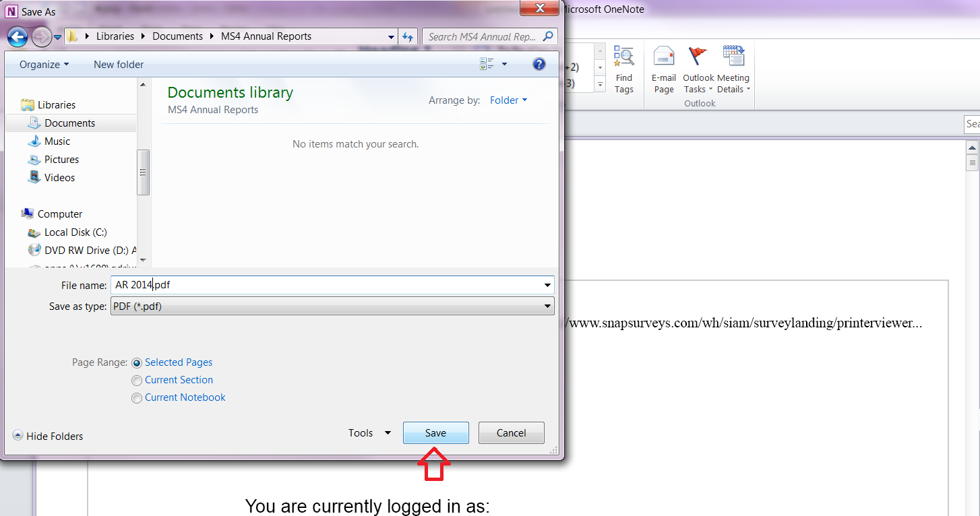Select Music in the Libraries tree
The image size is (980, 516).
(57, 141)
